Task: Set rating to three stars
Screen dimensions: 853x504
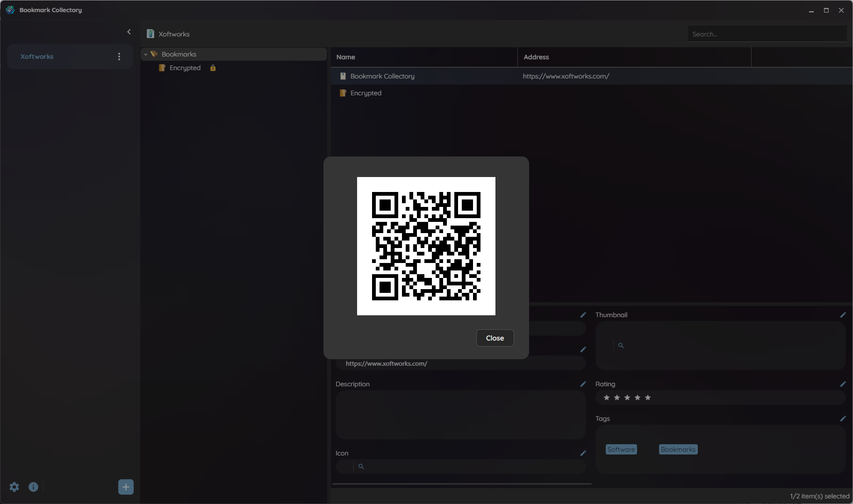Action: pos(627,398)
